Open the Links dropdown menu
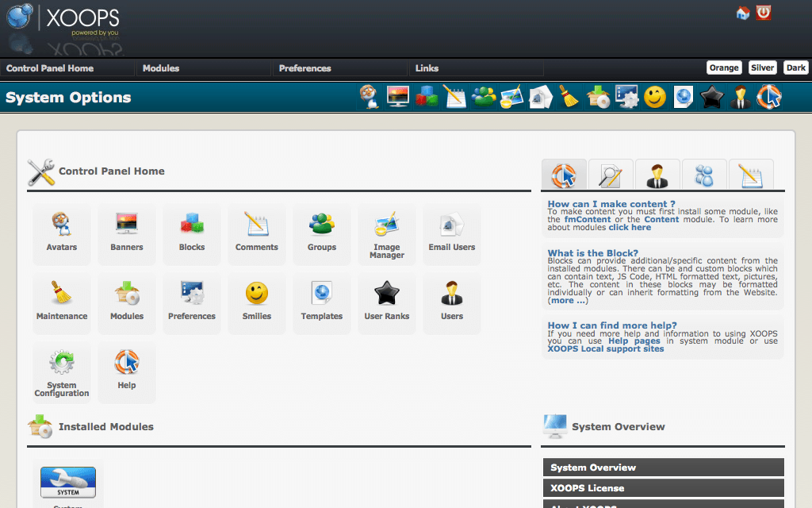Viewport: 812px width, 508px height. click(x=427, y=68)
